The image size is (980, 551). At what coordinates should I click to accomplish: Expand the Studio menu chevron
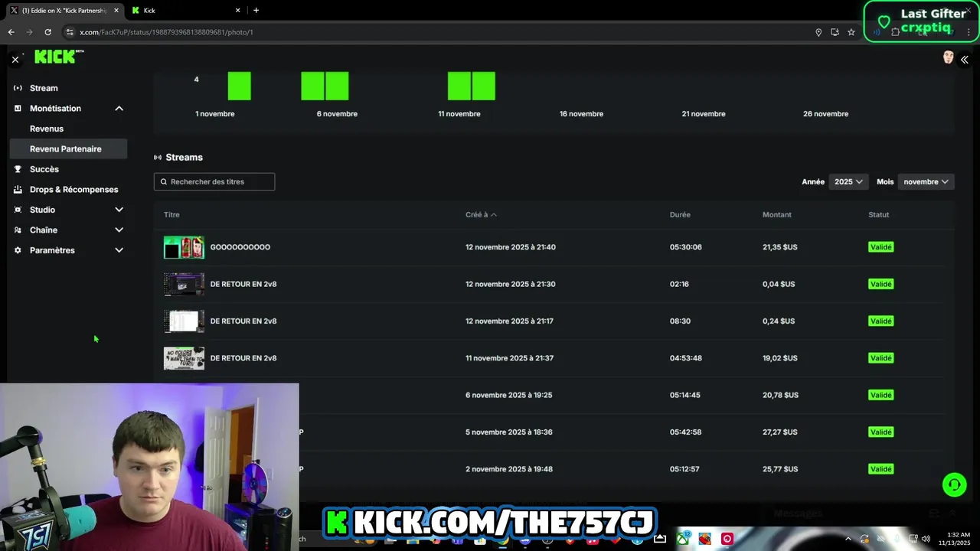[x=119, y=210]
